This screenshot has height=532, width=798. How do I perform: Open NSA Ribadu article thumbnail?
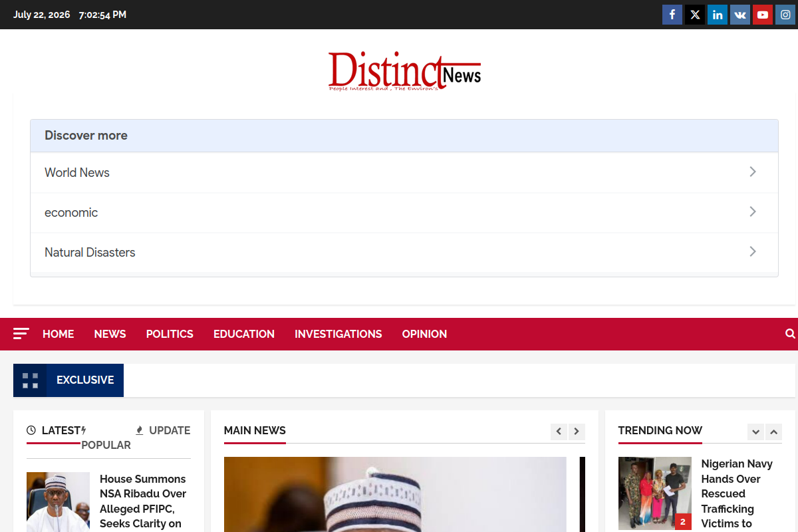pyautogui.click(x=58, y=502)
